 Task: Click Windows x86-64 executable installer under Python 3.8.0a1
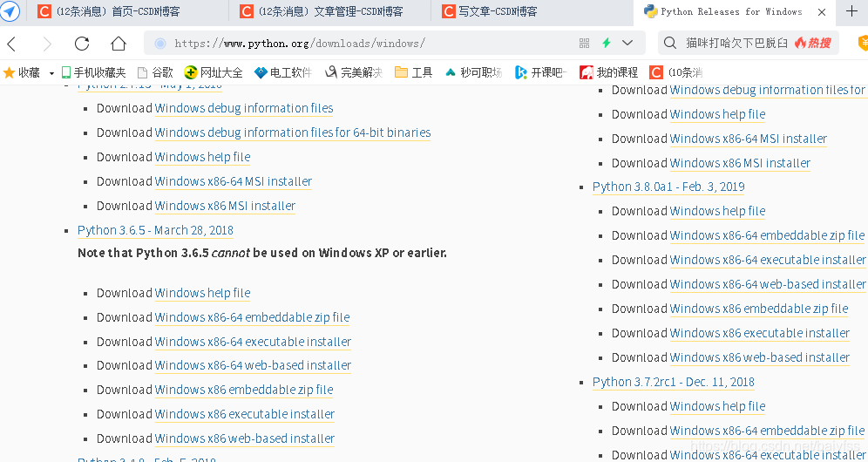click(768, 260)
